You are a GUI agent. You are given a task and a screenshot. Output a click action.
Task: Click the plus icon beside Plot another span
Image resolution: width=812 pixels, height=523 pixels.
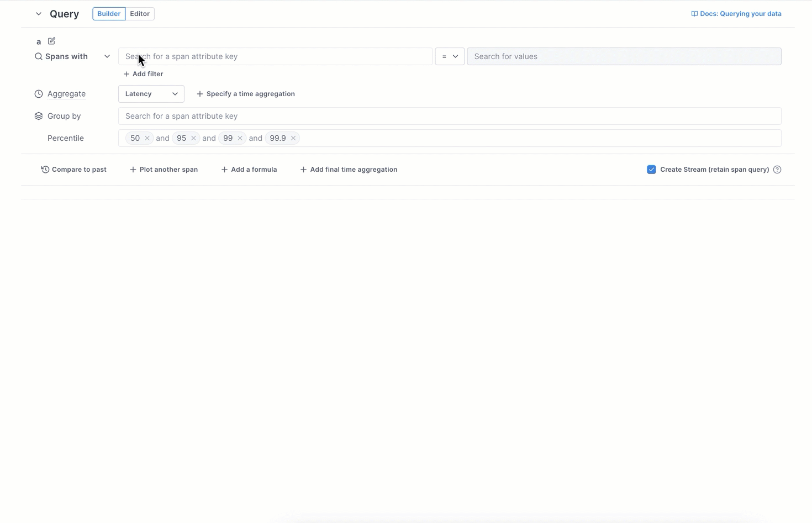[x=134, y=169]
